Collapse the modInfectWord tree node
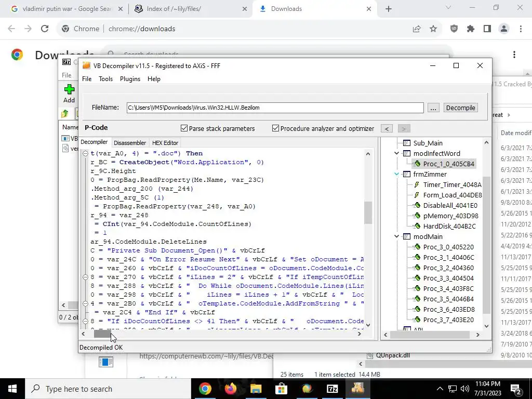The height and width of the screenshot is (399, 532). pos(396,153)
